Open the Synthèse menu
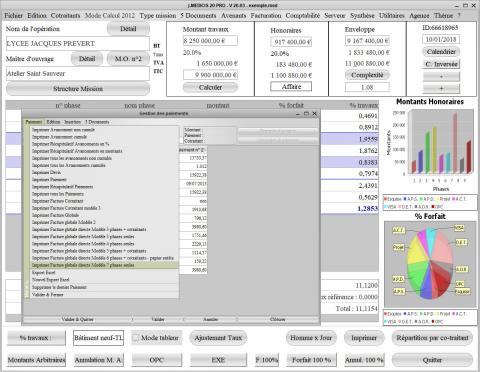Image resolution: width=480 pixels, height=372 pixels. point(362,16)
